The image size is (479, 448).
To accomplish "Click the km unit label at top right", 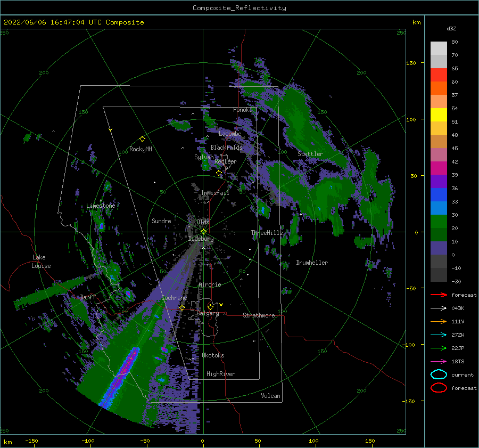I will click(x=416, y=22).
